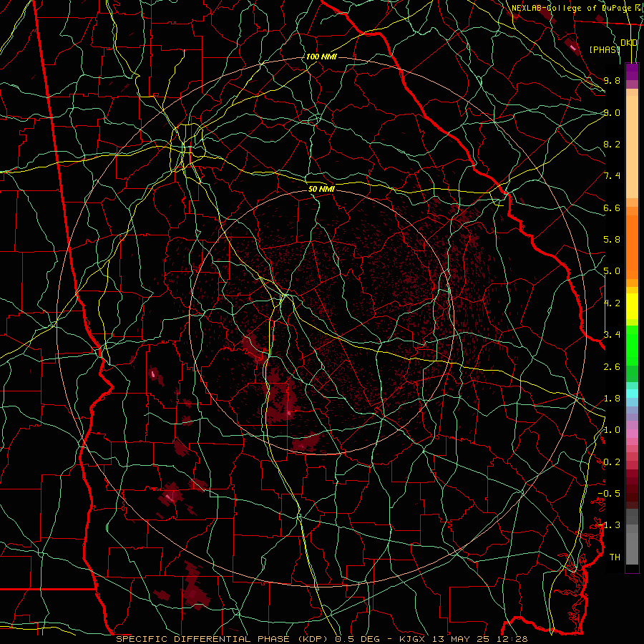This screenshot has width=644, height=644.
Task: Click the -1.3 legend value
Action: tap(609, 525)
